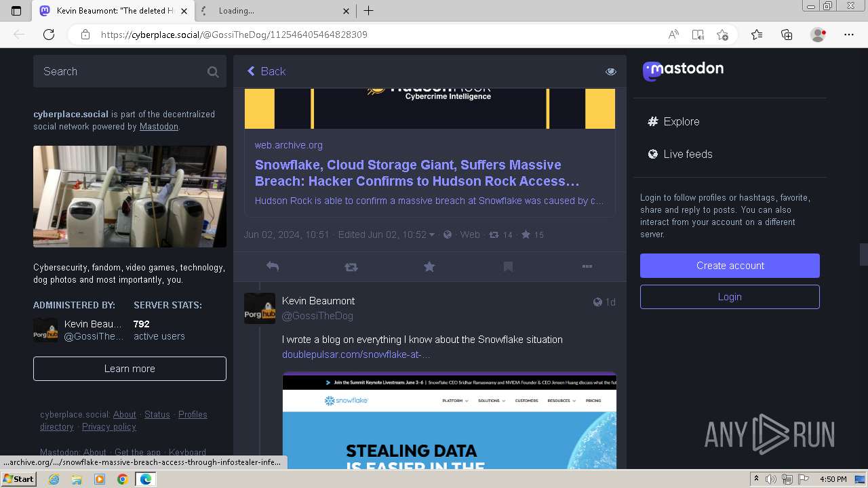The image size is (868, 488).
Task: Open Edge Favorites toolbar icon
Action: (x=757, y=35)
